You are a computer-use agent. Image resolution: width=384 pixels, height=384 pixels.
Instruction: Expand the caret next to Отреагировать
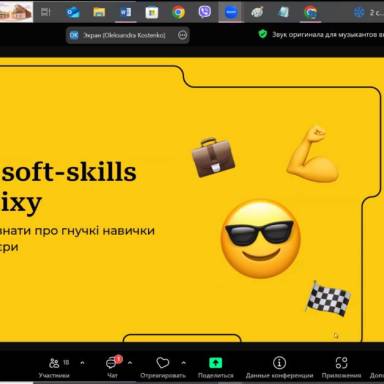(x=183, y=363)
